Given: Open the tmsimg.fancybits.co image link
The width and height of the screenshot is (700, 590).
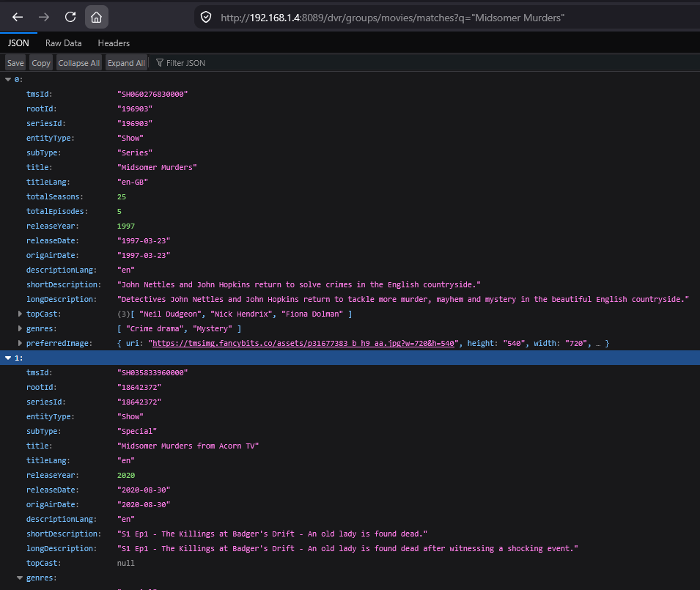Looking at the screenshot, I should [x=303, y=343].
